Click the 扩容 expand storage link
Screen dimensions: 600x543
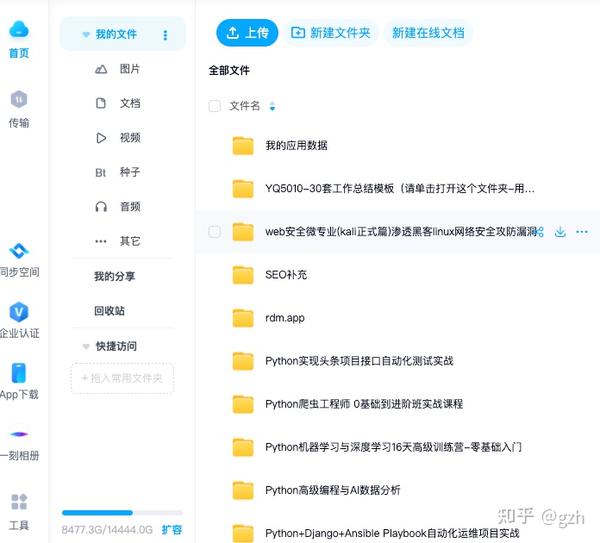[172, 530]
